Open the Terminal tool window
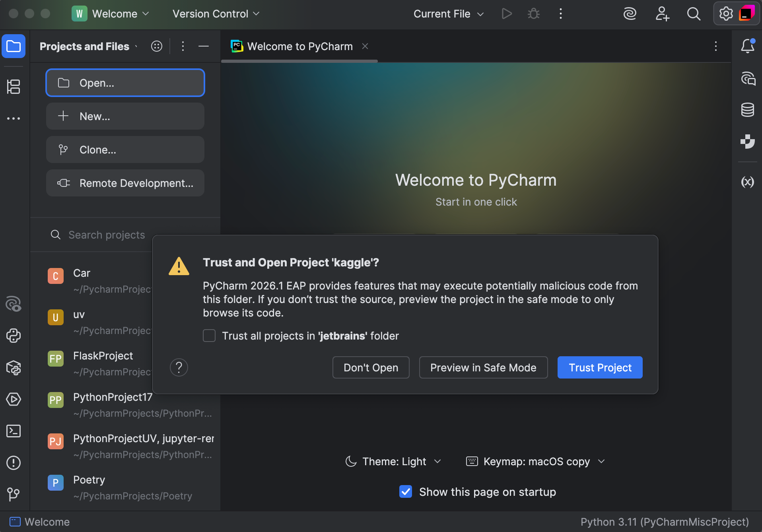The height and width of the screenshot is (532, 762). 14,431
